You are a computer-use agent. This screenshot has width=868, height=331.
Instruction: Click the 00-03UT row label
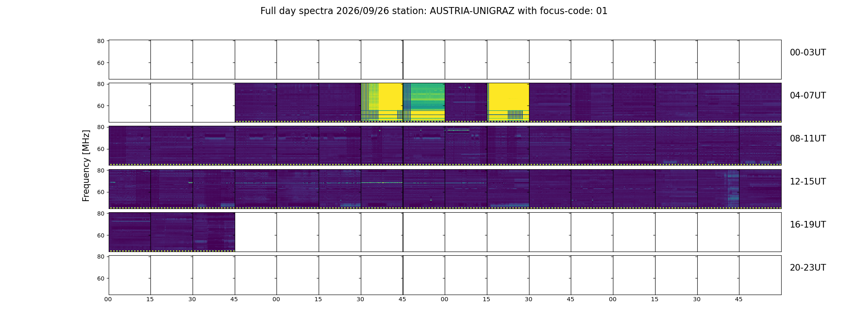point(808,53)
